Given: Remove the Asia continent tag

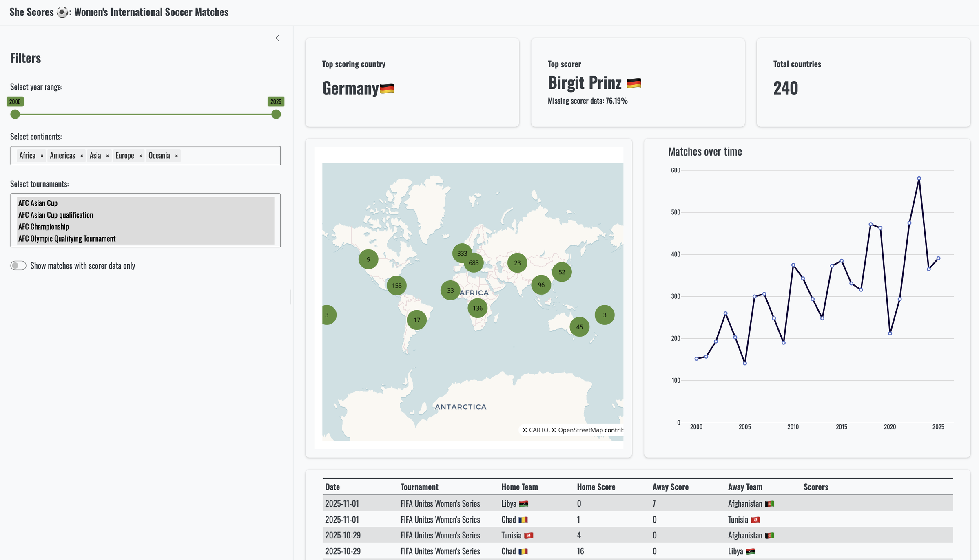Looking at the screenshot, I should coord(107,156).
